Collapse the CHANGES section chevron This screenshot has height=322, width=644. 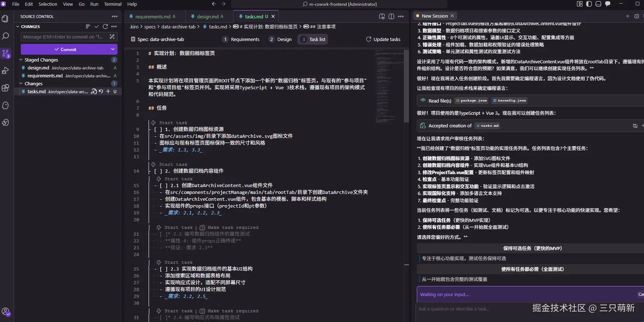pyautogui.click(x=18, y=27)
